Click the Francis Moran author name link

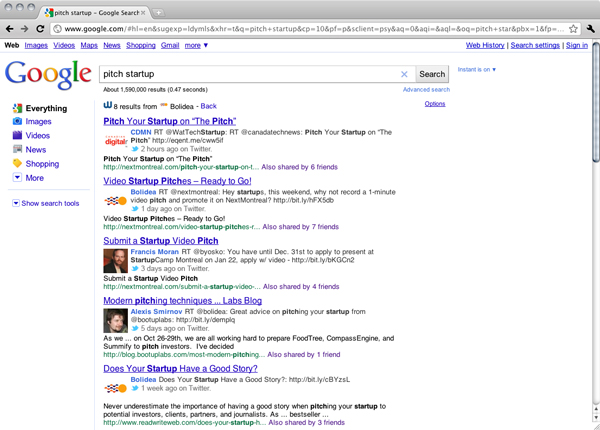click(155, 252)
